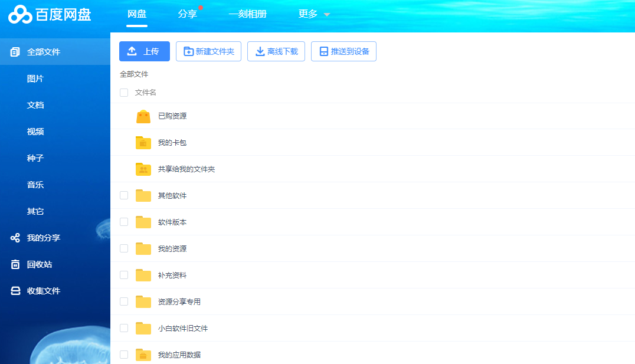Click the 回收站 recycle bin icon
635x364 pixels.
tap(15, 264)
